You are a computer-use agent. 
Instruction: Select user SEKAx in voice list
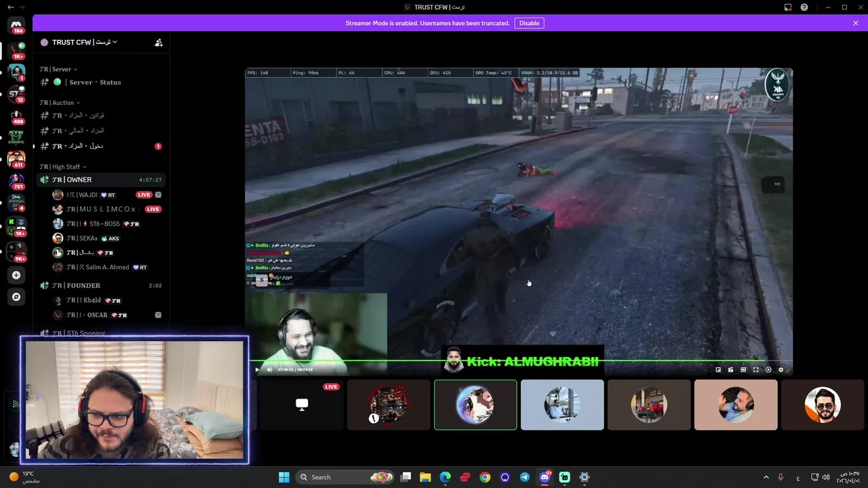[107, 238]
